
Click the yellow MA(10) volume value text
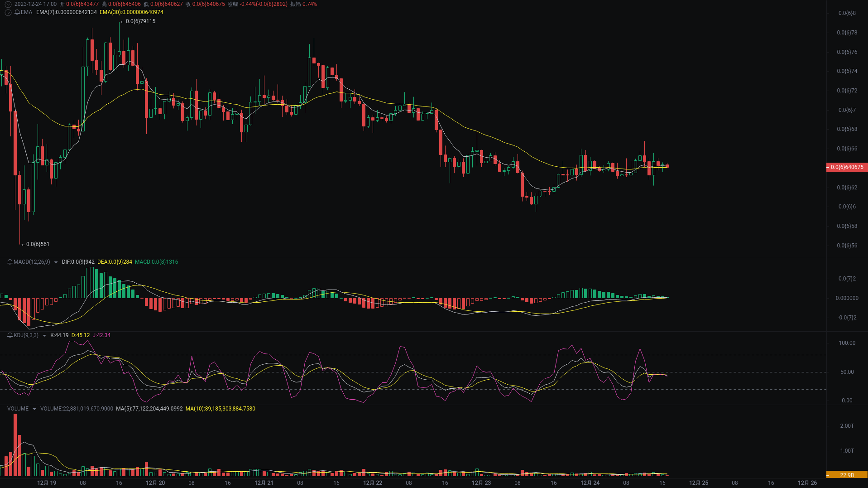[x=221, y=409]
